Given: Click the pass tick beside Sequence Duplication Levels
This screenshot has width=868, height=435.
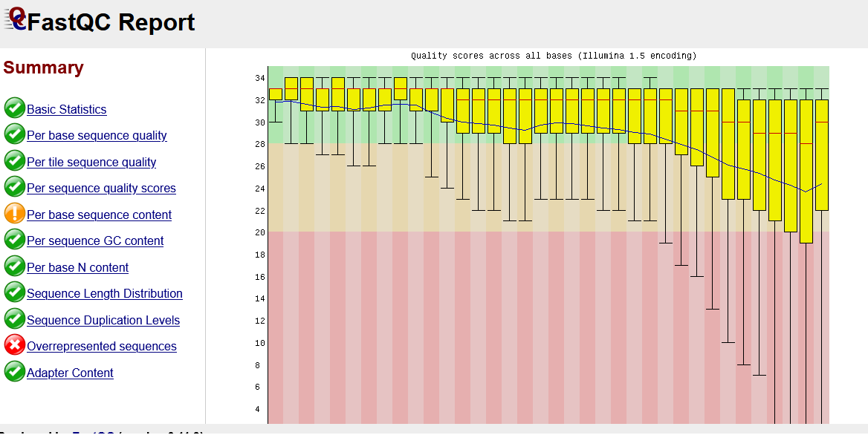Looking at the screenshot, I should coord(14,318).
